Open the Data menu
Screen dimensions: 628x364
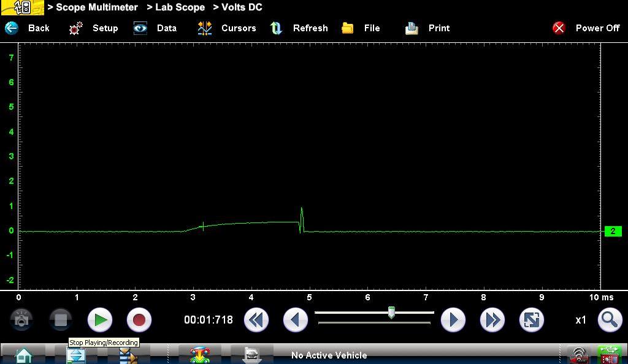155,28
